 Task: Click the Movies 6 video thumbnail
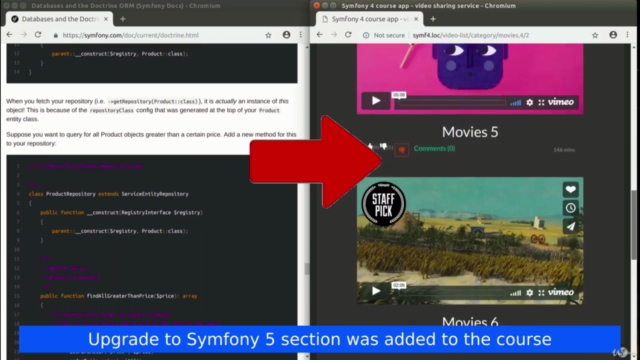point(470,241)
